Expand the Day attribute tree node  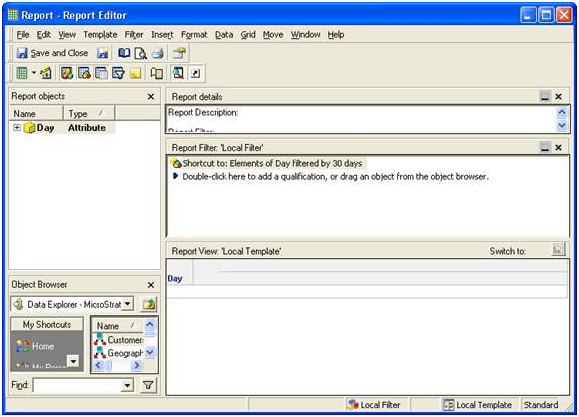pyautogui.click(x=17, y=127)
